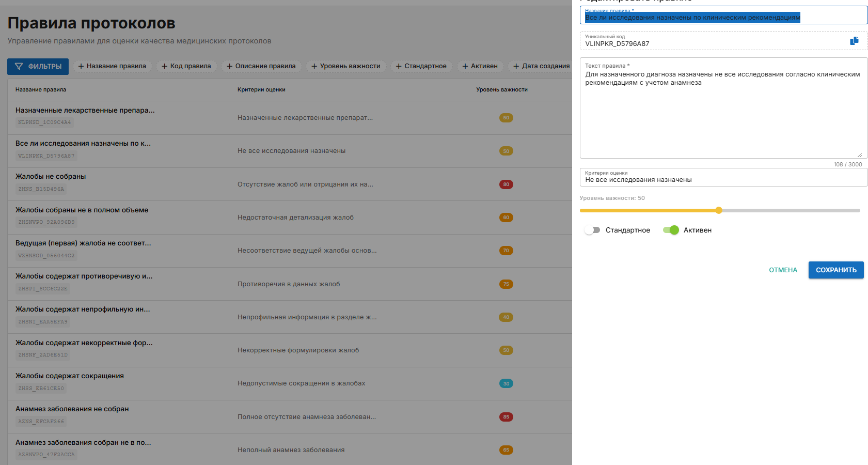Disable the Активен switch
The height and width of the screenshot is (465, 868).
point(671,230)
